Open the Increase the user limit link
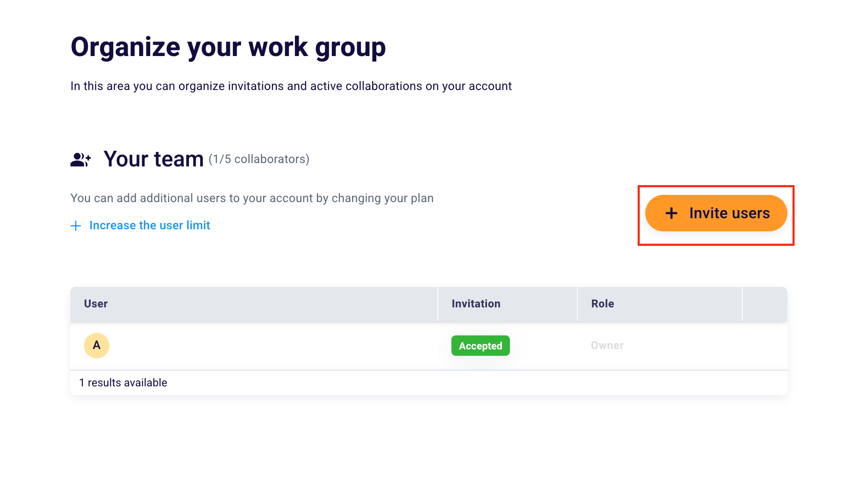The image size is (868, 484). click(x=149, y=225)
